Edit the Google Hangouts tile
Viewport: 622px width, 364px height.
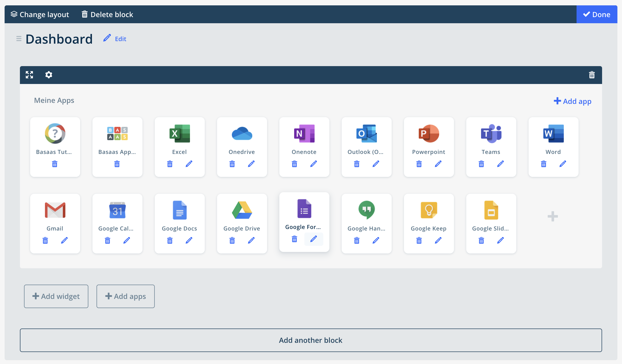(376, 240)
